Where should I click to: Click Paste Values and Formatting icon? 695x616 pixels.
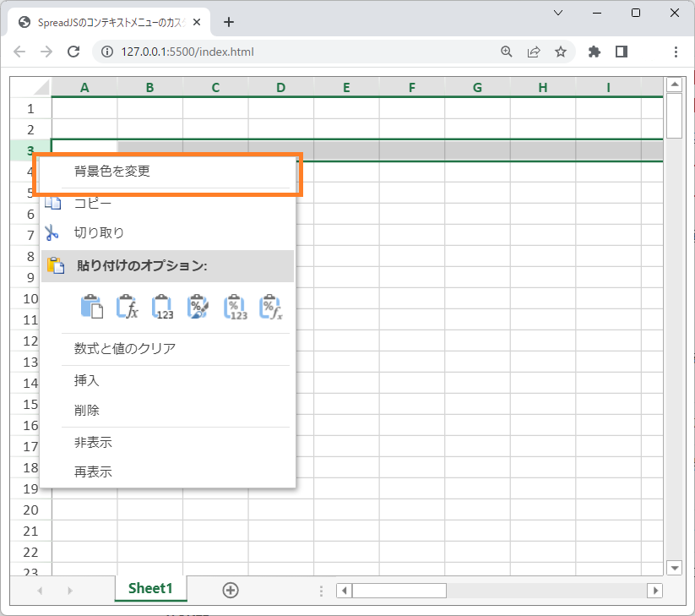pos(235,307)
